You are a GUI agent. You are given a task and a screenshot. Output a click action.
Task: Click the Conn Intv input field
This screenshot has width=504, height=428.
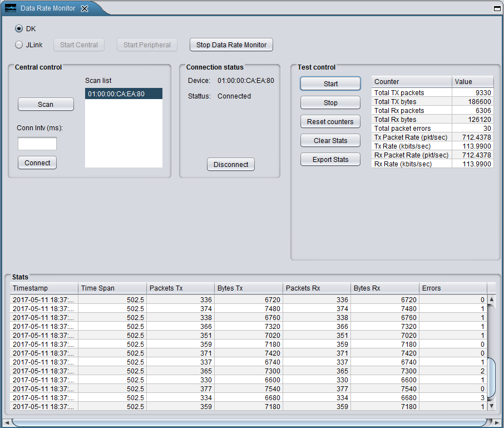pyautogui.click(x=37, y=144)
